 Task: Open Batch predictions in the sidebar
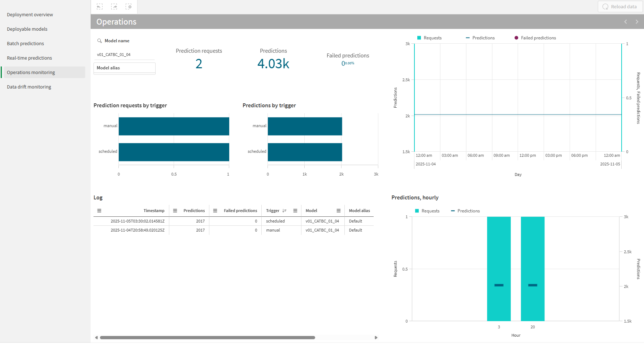click(25, 43)
